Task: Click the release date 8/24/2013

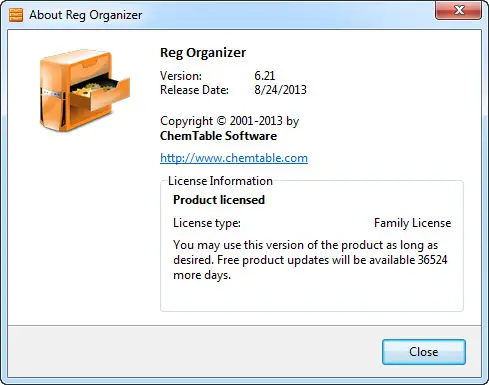Action: [280, 90]
